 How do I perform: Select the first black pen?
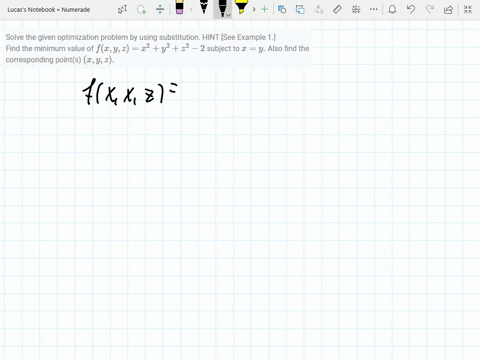coord(204,7)
